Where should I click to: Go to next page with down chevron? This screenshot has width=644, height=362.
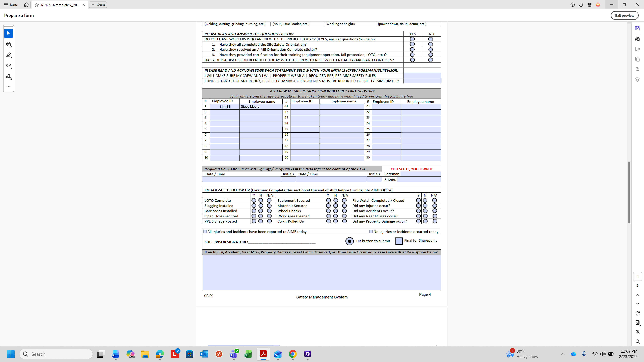pos(637,304)
